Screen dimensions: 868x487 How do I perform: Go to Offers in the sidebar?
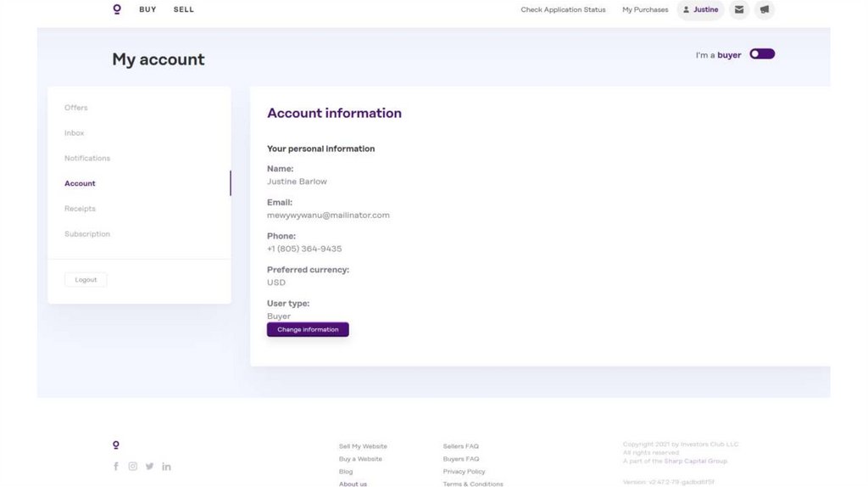[x=76, y=108]
